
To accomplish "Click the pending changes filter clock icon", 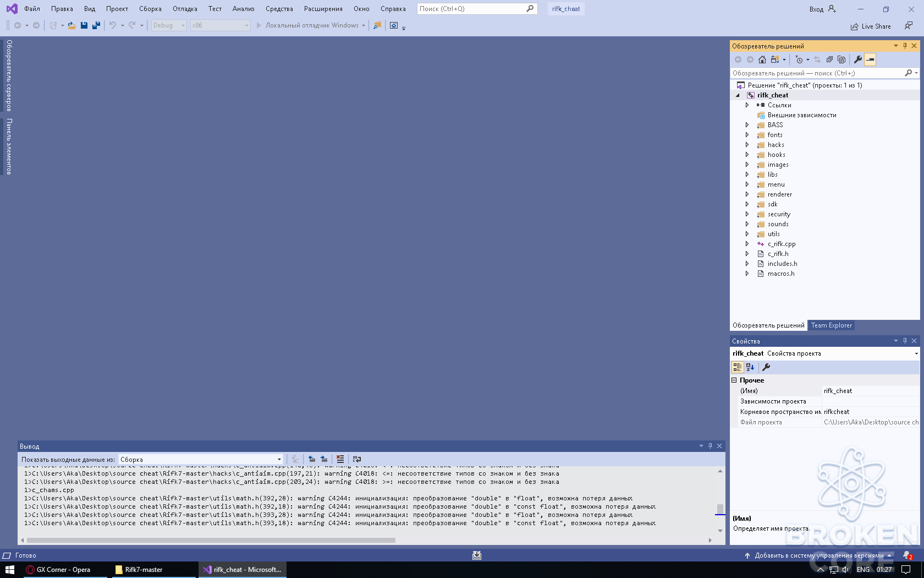I will (x=800, y=59).
